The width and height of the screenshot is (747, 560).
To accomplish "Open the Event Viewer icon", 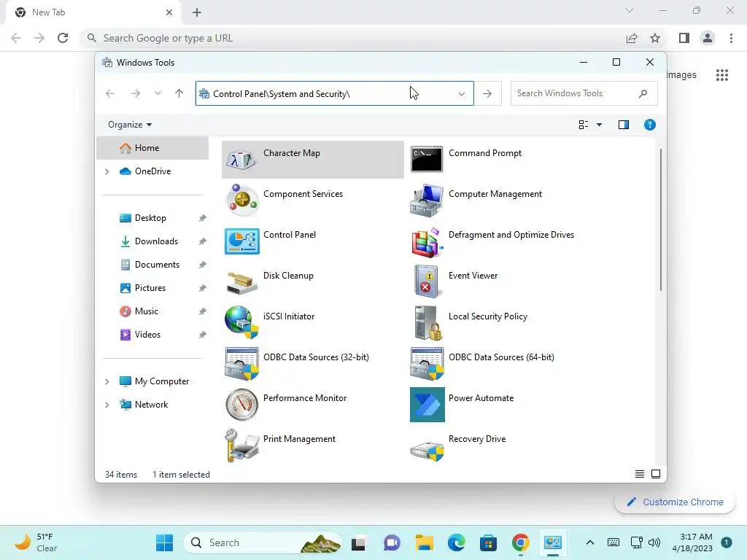I will (x=426, y=282).
